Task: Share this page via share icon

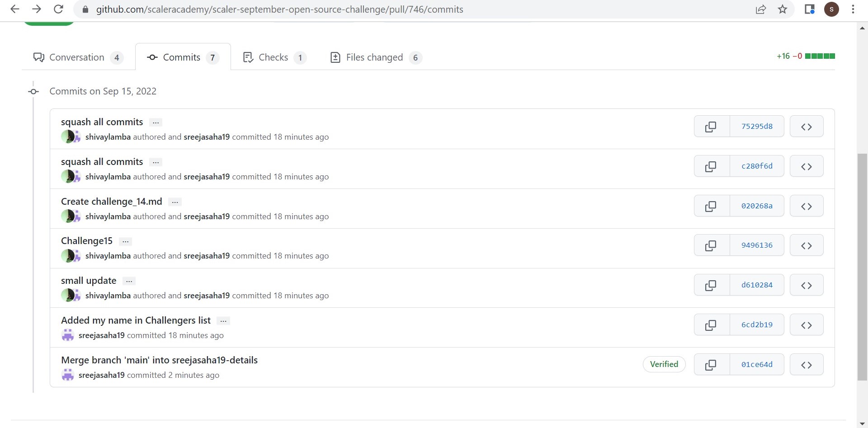Action: coord(761,9)
